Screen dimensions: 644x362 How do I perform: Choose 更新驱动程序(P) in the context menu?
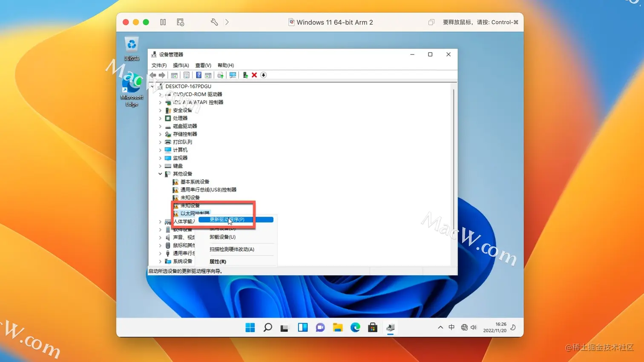click(236, 219)
